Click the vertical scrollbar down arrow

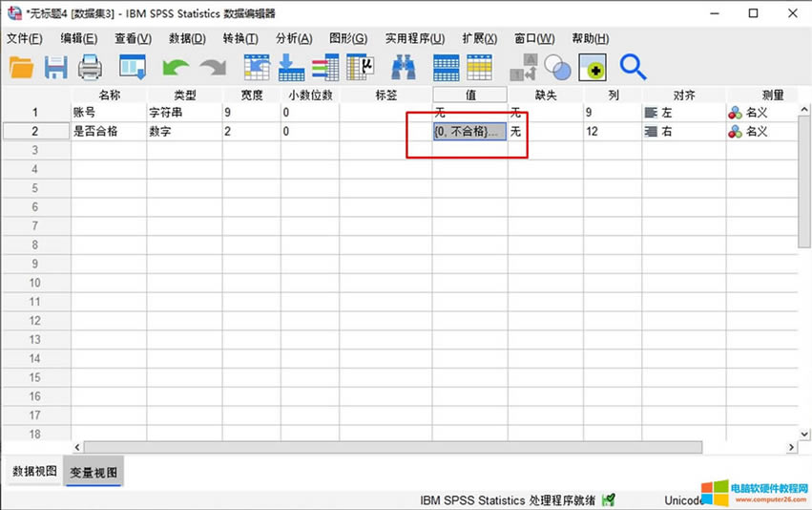(x=804, y=435)
